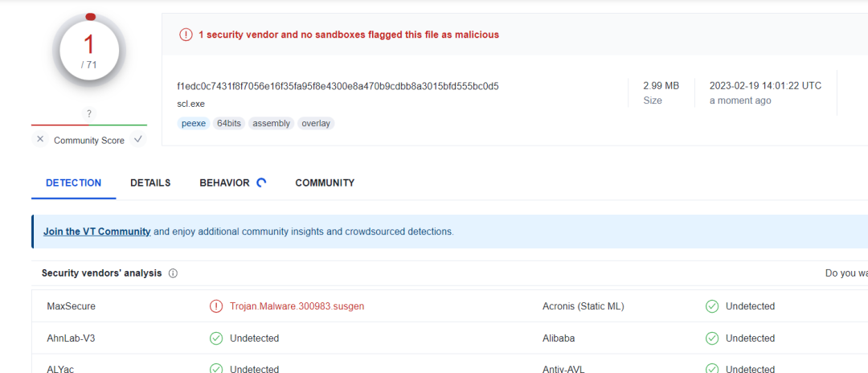Click the file hash f1edc0c7431f8f...
Screen dimensions: 868x373
coord(338,86)
